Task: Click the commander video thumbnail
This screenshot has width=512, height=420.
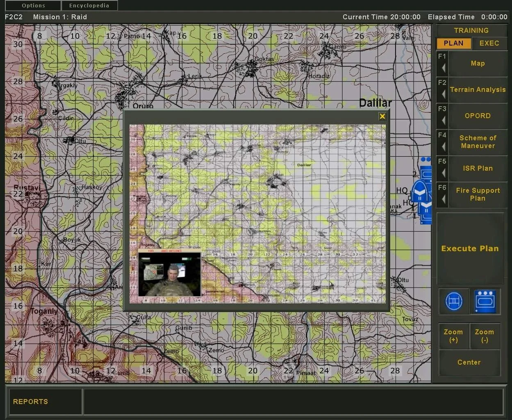Action: (x=169, y=274)
